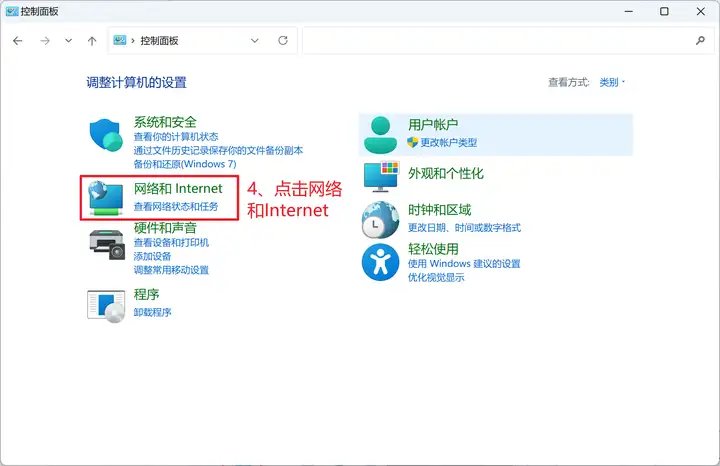This screenshot has width=720, height=466.
Task: Go up one level with up arrow
Action: pyautogui.click(x=92, y=41)
